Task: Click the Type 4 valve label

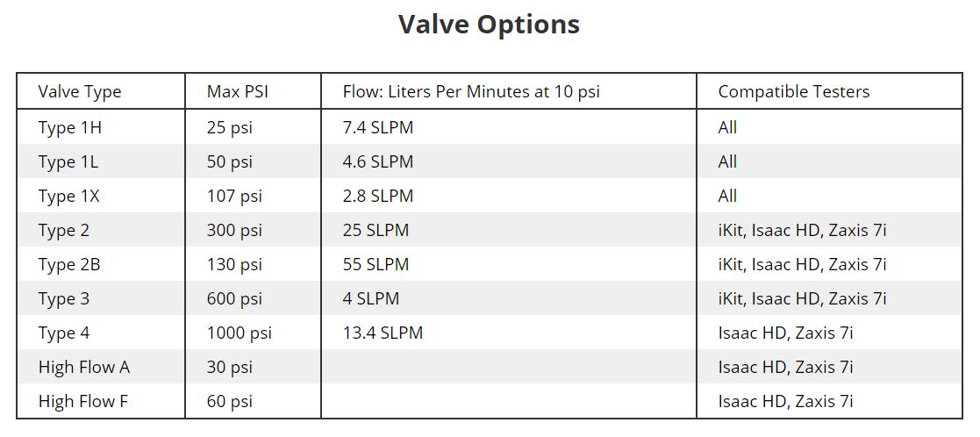Action: tap(64, 333)
